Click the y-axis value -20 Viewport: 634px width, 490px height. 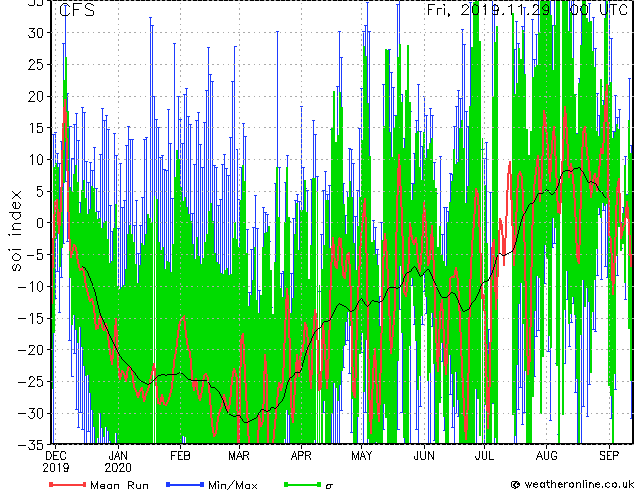pos(32,350)
